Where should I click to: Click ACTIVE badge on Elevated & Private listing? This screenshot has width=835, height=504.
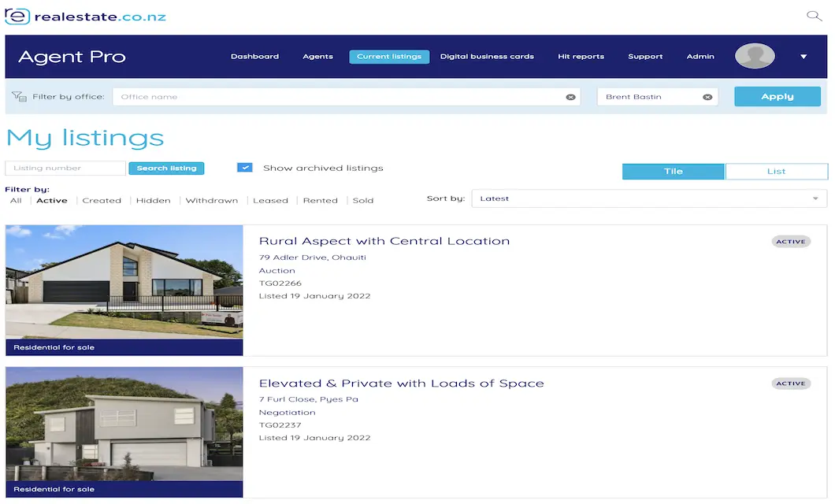pyautogui.click(x=791, y=384)
